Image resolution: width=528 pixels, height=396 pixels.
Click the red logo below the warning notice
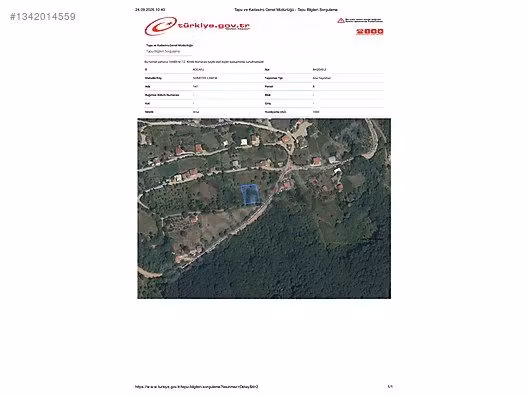[x=370, y=32]
